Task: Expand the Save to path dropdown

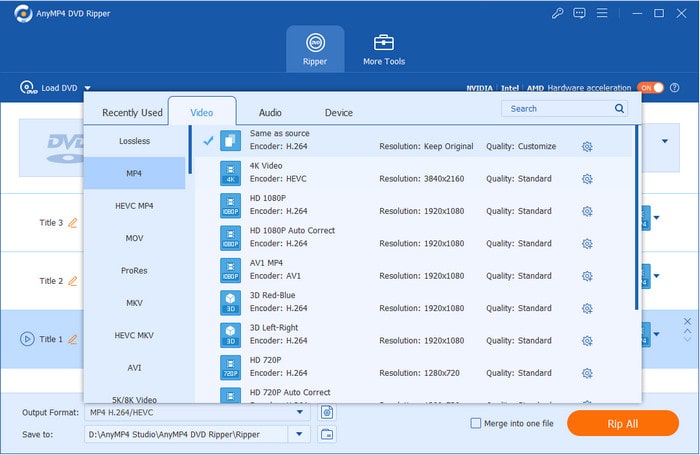Action: coord(300,434)
